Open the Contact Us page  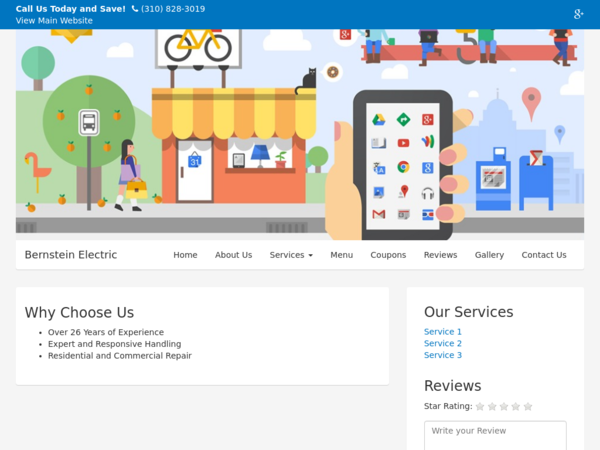544,255
